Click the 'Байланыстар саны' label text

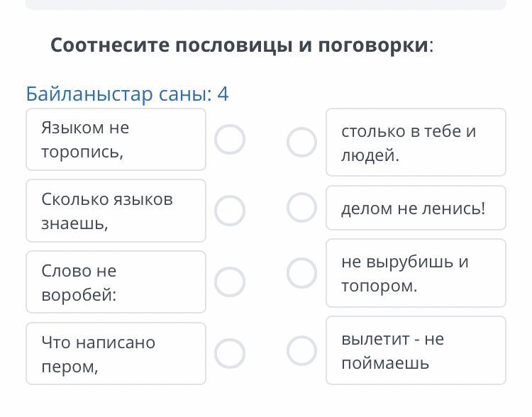(x=117, y=94)
